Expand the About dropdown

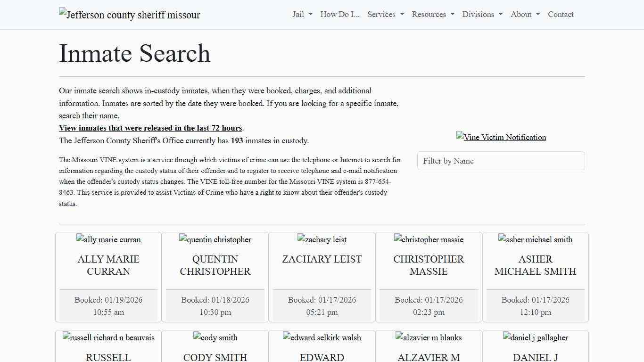(524, 15)
